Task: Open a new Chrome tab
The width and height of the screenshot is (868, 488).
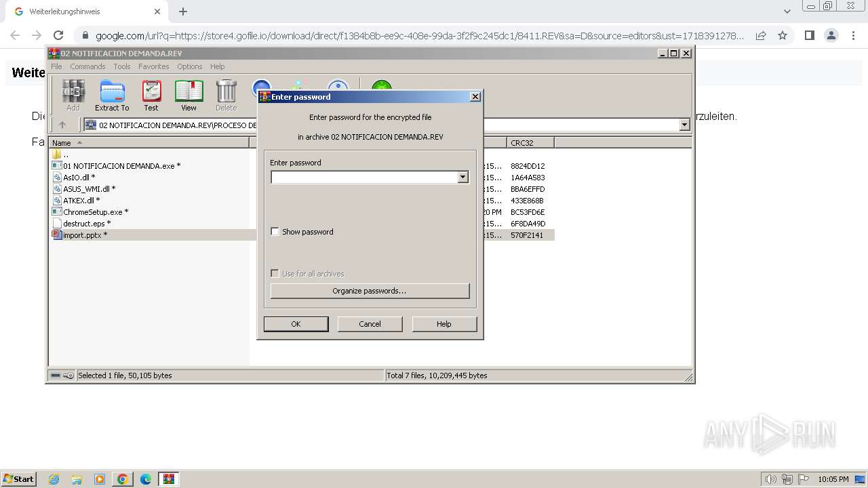Action: click(x=183, y=12)
